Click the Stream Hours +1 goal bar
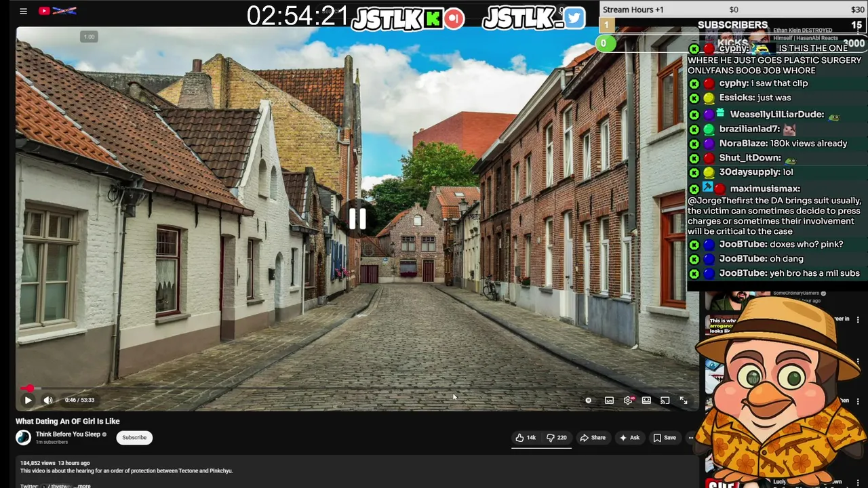 click(734, 9)
